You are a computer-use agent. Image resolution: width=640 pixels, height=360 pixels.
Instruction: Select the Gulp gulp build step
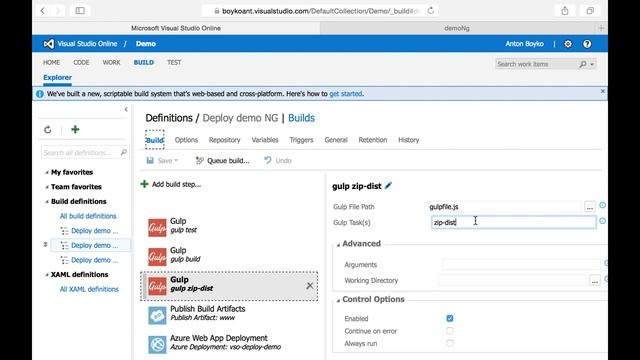click(229, 256)
